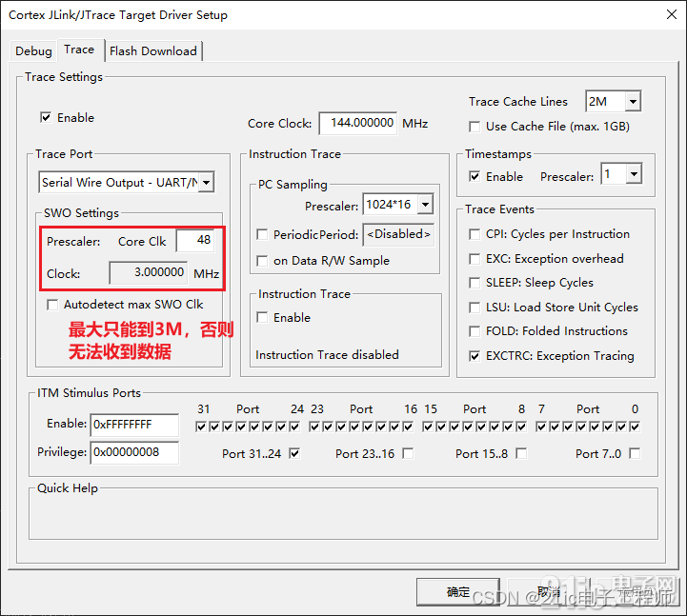Click the 取消 cancel button
The width and height of the screenshot is (687, 616).
tap(549, 592)
